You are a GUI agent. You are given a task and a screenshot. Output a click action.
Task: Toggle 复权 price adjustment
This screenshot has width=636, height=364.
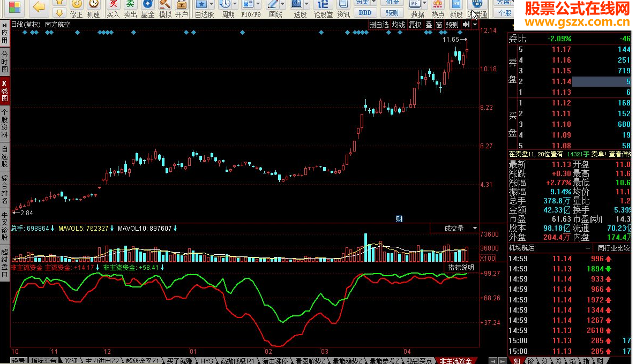pos(415,25)
